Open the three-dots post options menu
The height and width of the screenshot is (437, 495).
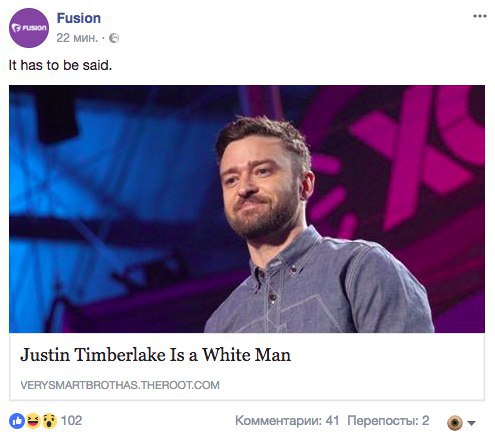click(480, 16)
